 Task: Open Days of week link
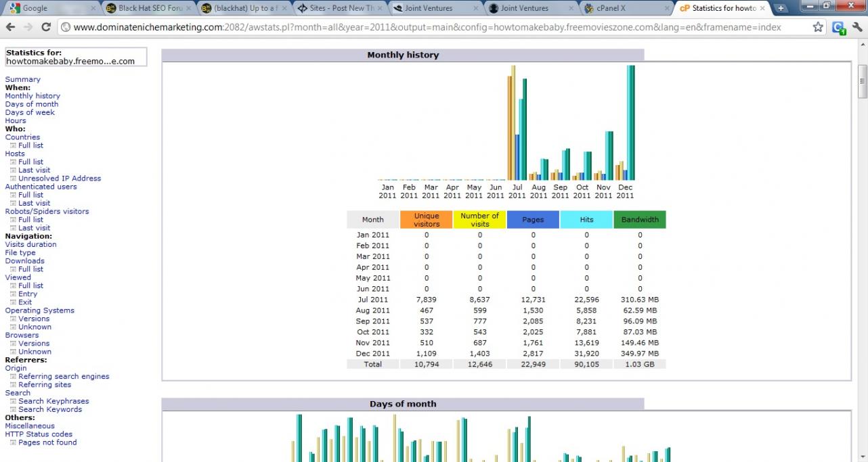point(30,112)
